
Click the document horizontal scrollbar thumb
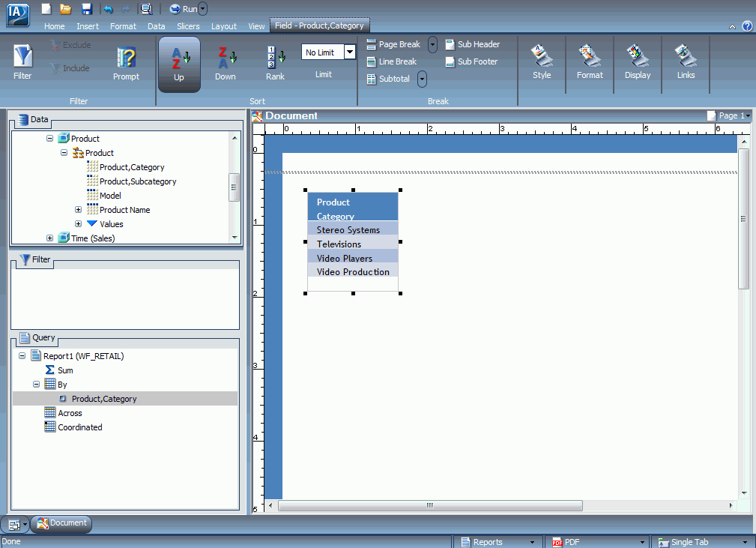pos(430,505)
